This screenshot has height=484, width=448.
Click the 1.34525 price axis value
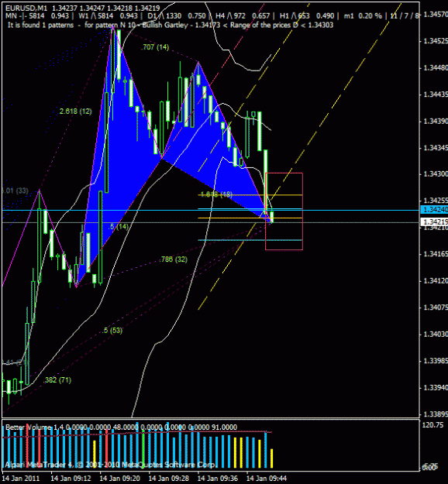pyautogui.click(x=436, y=41)
